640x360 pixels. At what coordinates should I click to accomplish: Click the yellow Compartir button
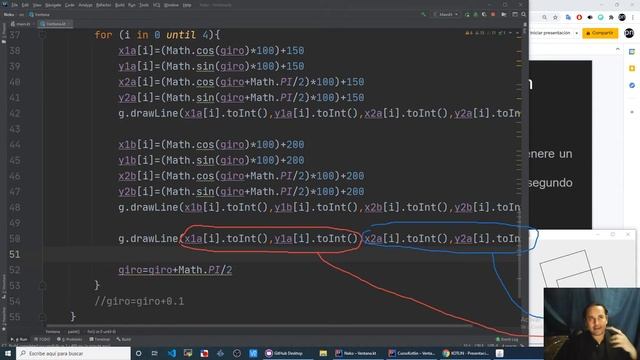pyautogui.click(x=600, y=33)
